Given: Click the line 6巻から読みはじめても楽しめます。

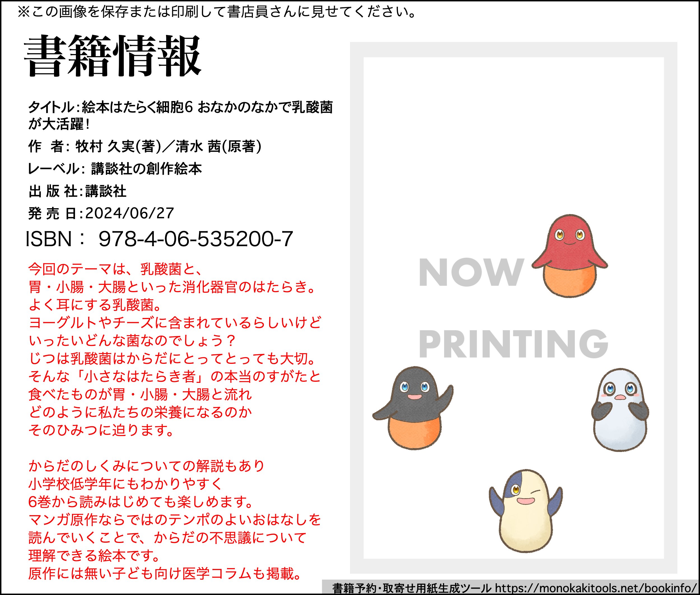Looking at the screenshot, I should pyautogui.click(x=141, y=502).
